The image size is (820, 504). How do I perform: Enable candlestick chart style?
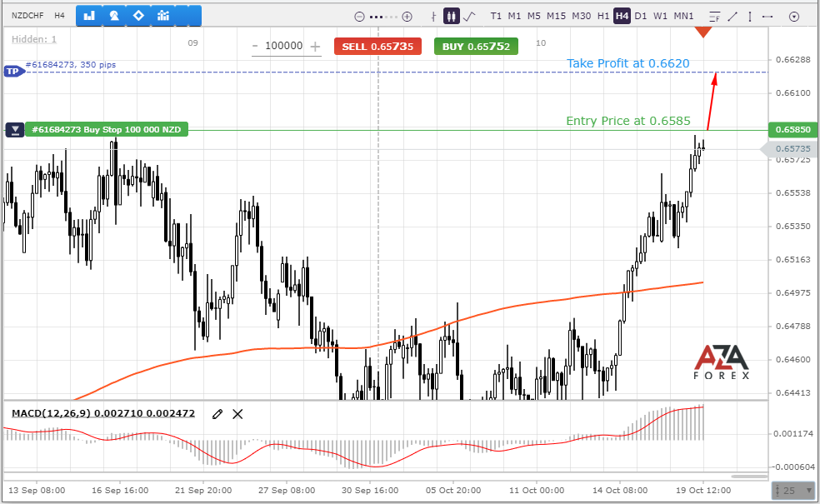451,16
